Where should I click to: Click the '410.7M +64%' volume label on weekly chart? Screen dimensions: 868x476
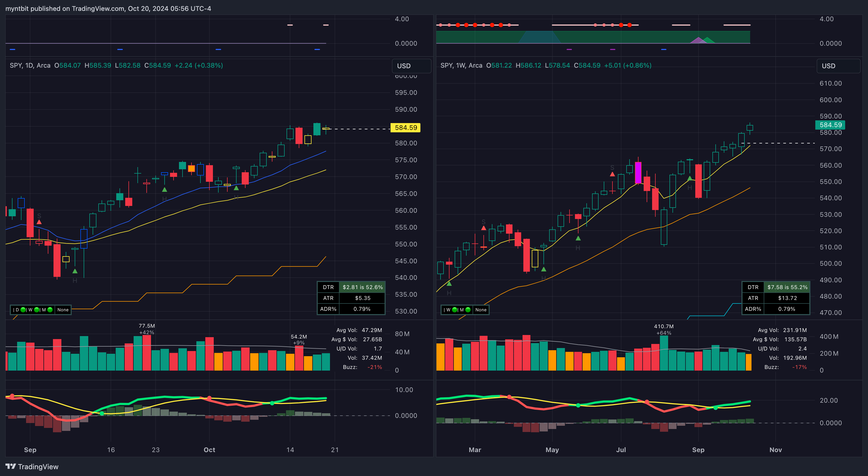[x=664, y=330]
